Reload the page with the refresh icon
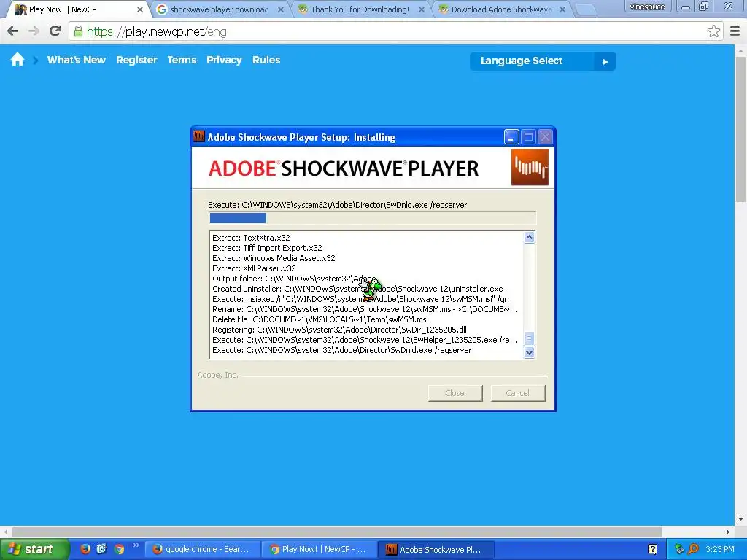The image size is (747, 560). pos(55,31)
